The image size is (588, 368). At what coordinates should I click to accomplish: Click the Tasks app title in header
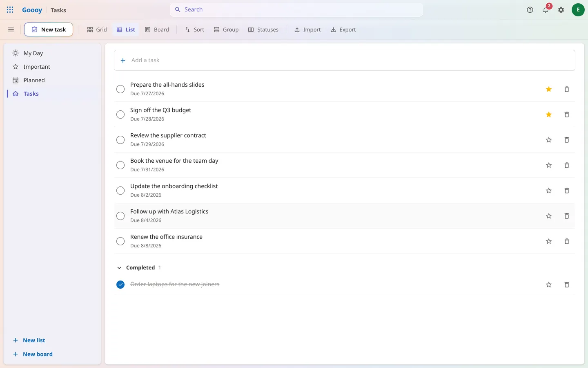(x=58, y=10)
